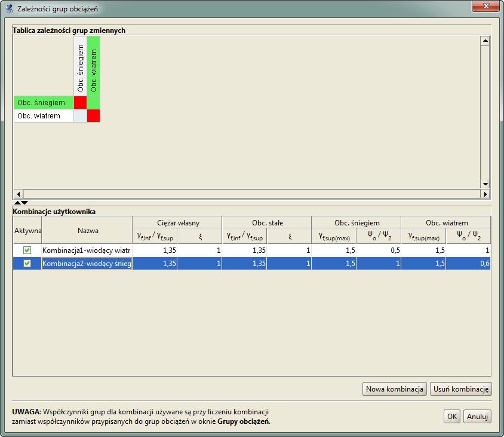Click Kombinacja1 Obc. wiatrem Ψ value 1
The height and width of the screenshot is (437, 504).
[468, 250]
